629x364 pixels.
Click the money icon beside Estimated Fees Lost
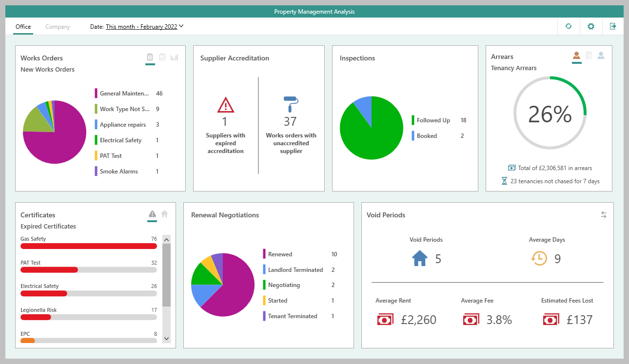551,320
